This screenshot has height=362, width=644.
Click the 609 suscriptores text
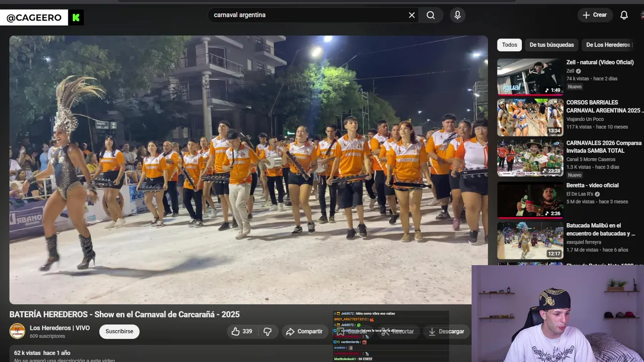(x=47, y=336)
